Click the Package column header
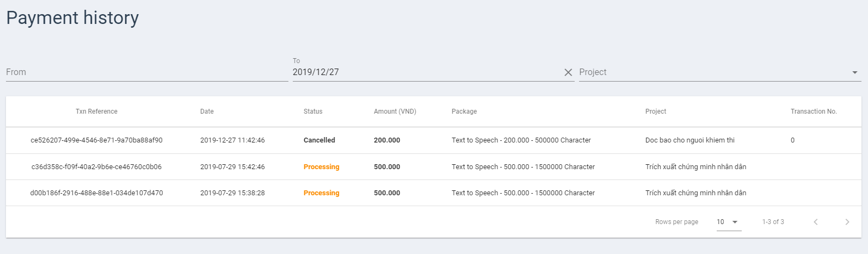868x254 pixels. (464, 111)
